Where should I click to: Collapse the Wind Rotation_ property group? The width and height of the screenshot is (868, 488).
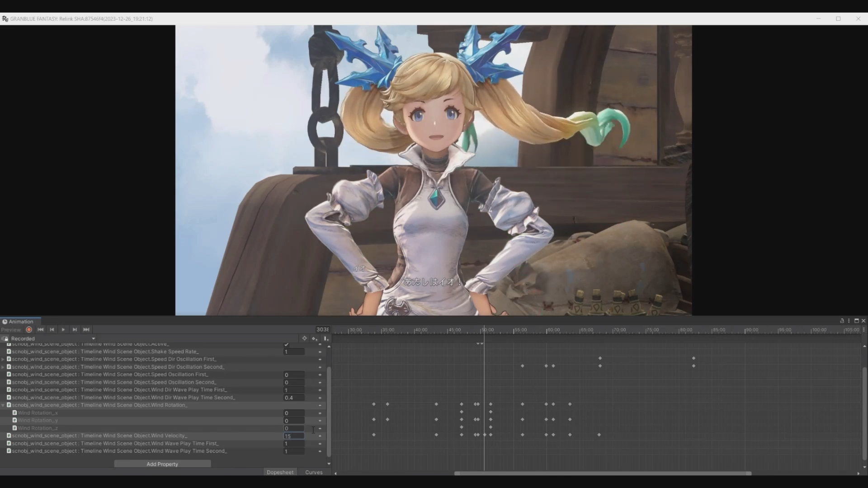point(3,405)
